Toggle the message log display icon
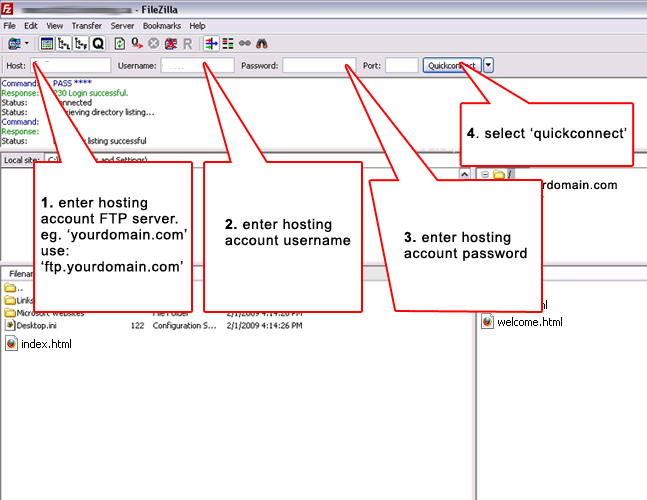Screen dimensions: 647x500 tap(47, 43)
